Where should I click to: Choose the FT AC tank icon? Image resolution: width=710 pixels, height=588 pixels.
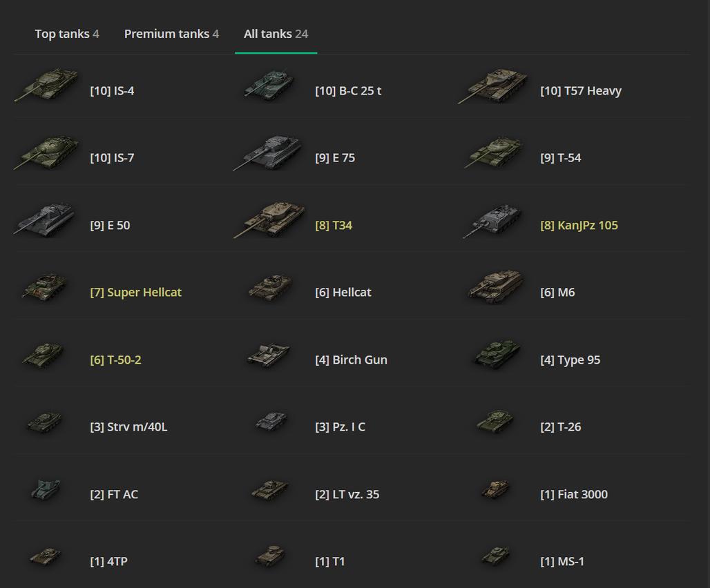[x=46, y=490]
